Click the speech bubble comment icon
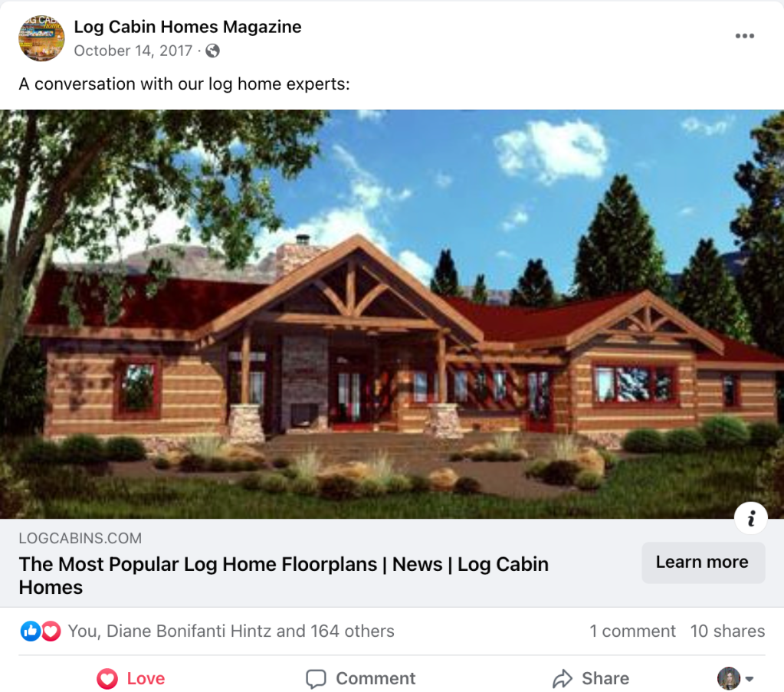This screenshot has width=784, height=692. [316, 679]
